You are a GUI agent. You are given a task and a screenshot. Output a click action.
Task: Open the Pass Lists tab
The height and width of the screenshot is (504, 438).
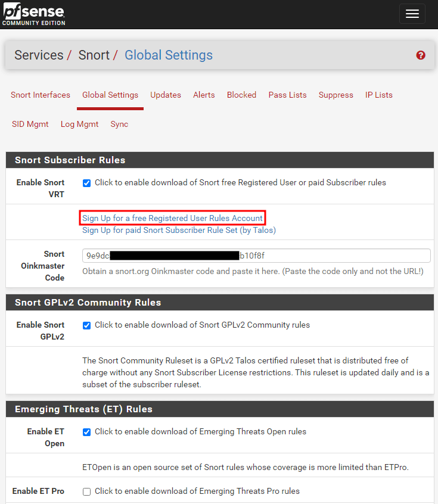tap(287, 95)
